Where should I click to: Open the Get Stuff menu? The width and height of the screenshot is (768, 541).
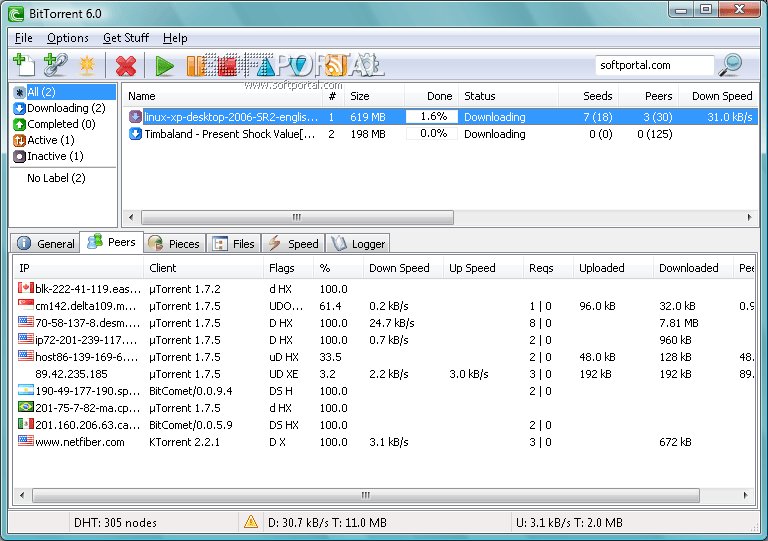126,38
